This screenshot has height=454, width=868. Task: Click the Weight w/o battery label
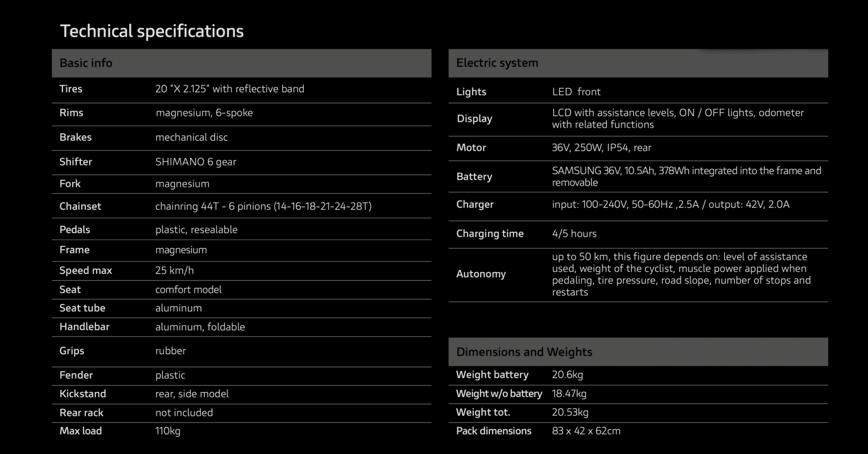499,394
